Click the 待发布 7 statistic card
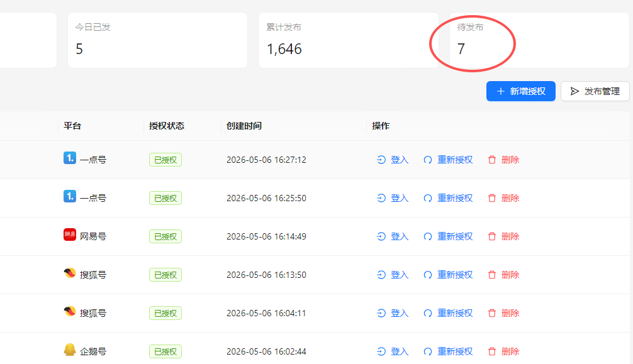 coord(539,40)
